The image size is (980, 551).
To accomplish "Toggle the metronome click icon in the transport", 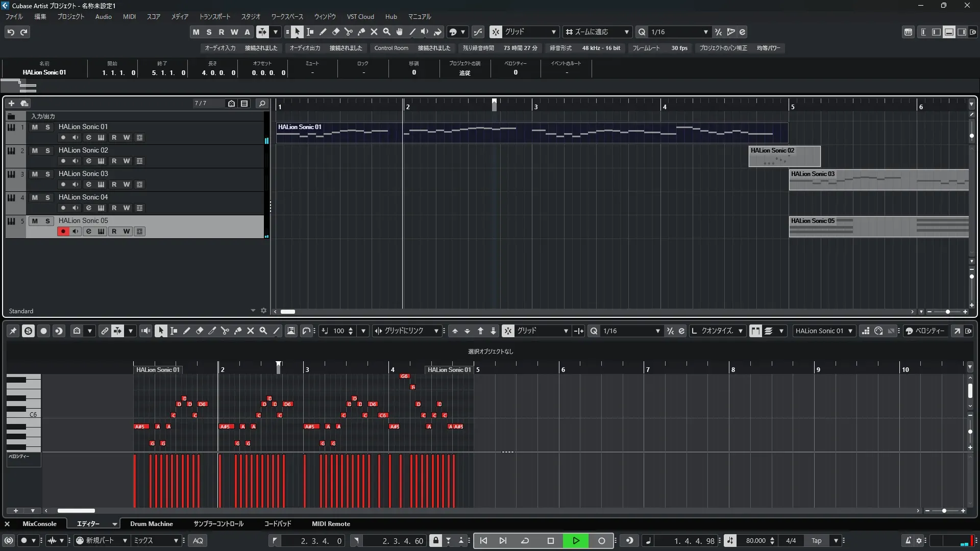I will [908, 541].
